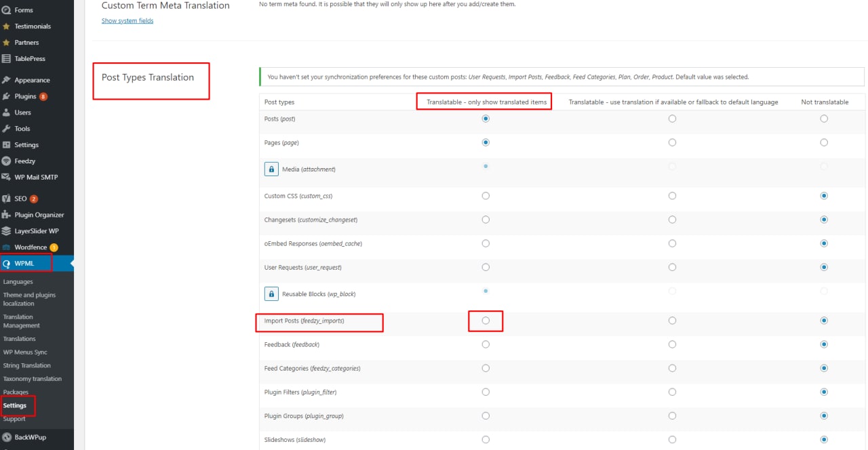
Task: Set User Requests to only show translated items
Action: tap(486, 267)
